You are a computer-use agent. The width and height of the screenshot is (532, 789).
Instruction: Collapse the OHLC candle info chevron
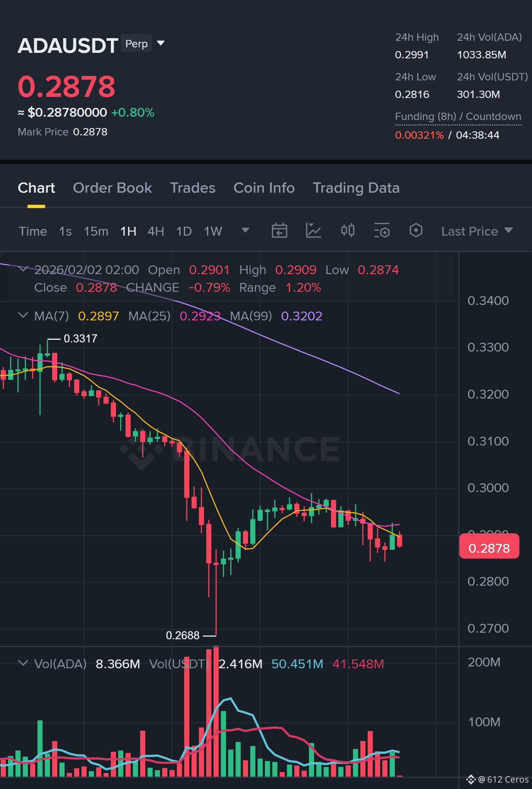click(23, 269)
